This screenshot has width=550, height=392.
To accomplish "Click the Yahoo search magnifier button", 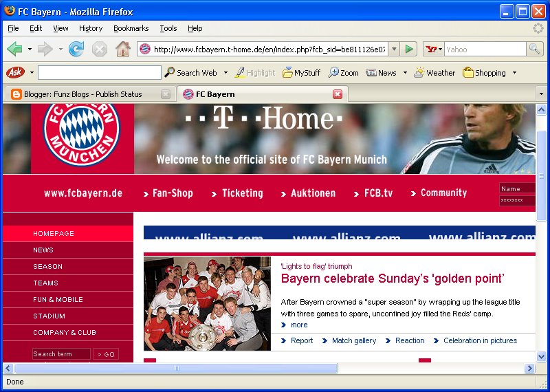I will tap(534, 49).
